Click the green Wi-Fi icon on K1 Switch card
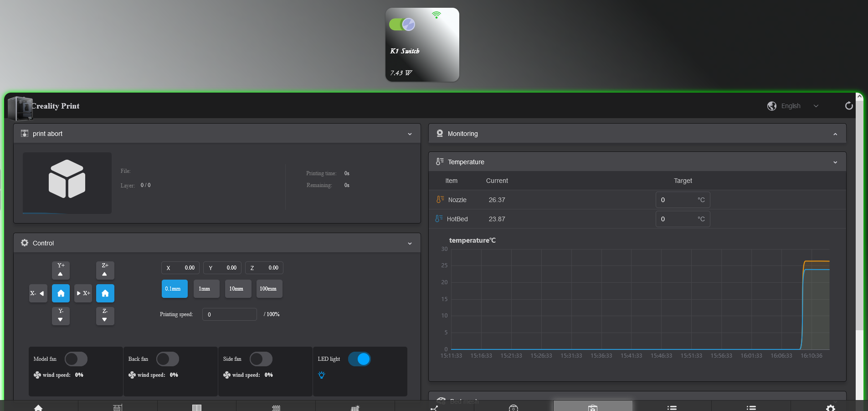 click(437, 15)
